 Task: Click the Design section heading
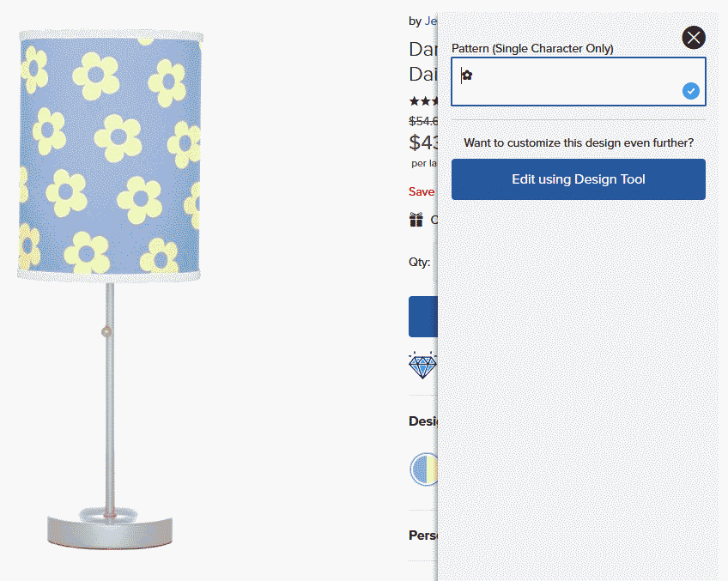(x=423, y=421)
